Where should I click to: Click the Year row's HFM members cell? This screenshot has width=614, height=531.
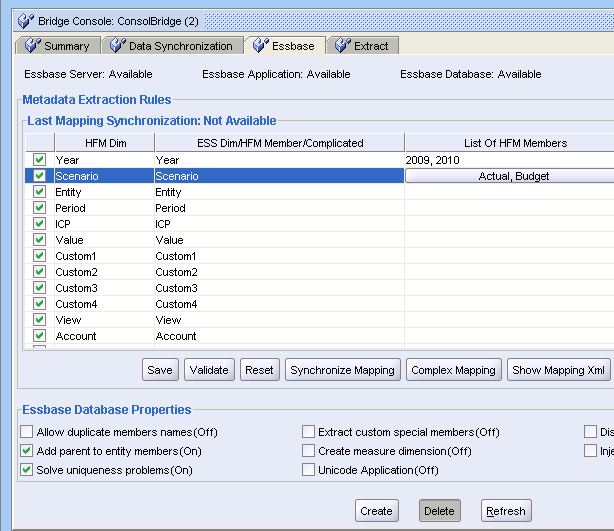(509, 160)
